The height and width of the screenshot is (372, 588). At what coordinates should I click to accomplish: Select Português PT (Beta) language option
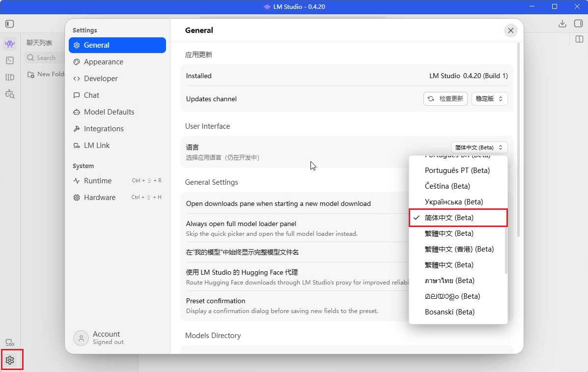458,170
